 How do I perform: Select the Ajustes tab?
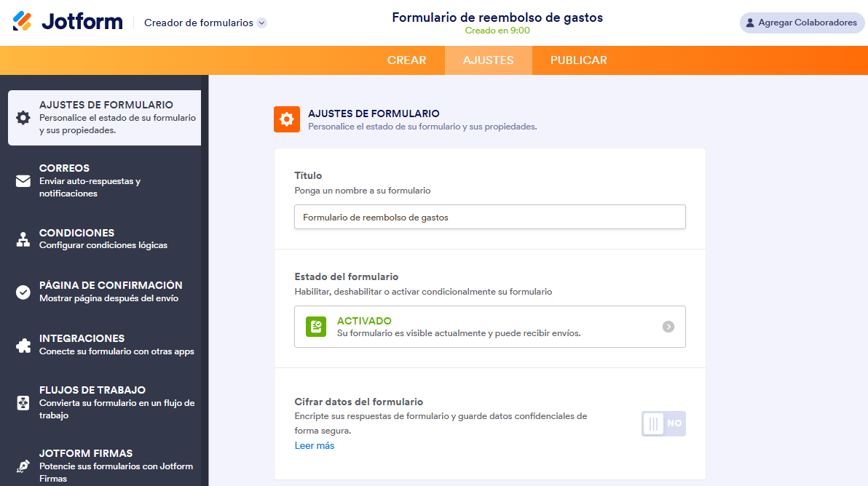[488, 60]
